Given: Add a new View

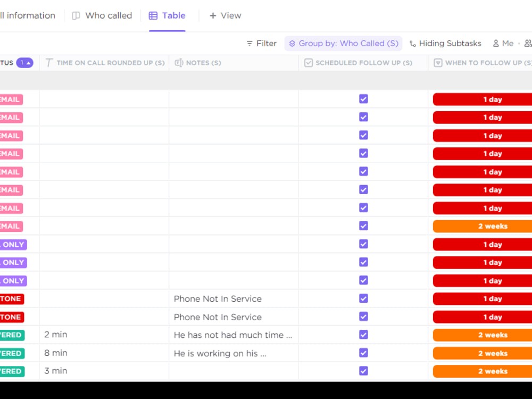Looking at the screenshot, I should tap(225, 15).
